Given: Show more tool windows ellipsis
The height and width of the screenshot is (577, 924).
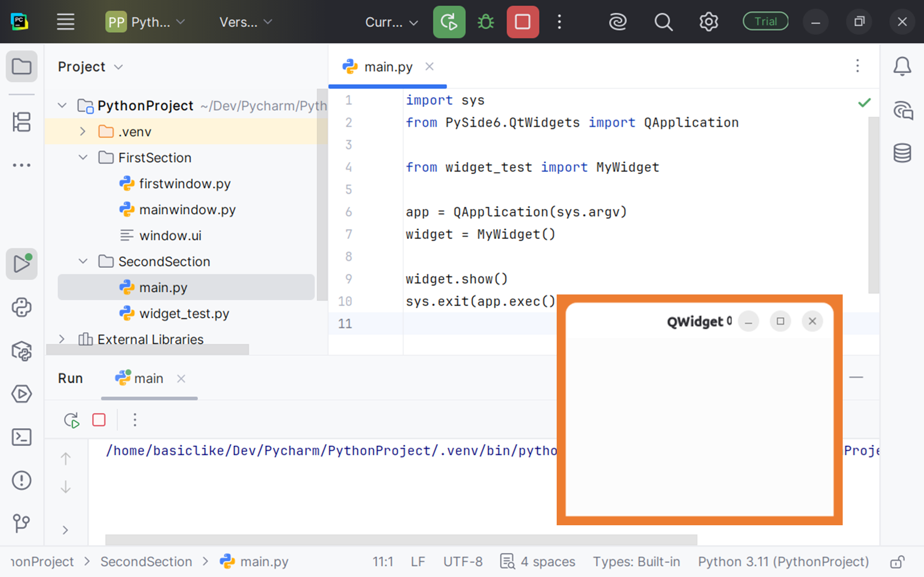Looking at the screenshot, I should coord(22,165).
